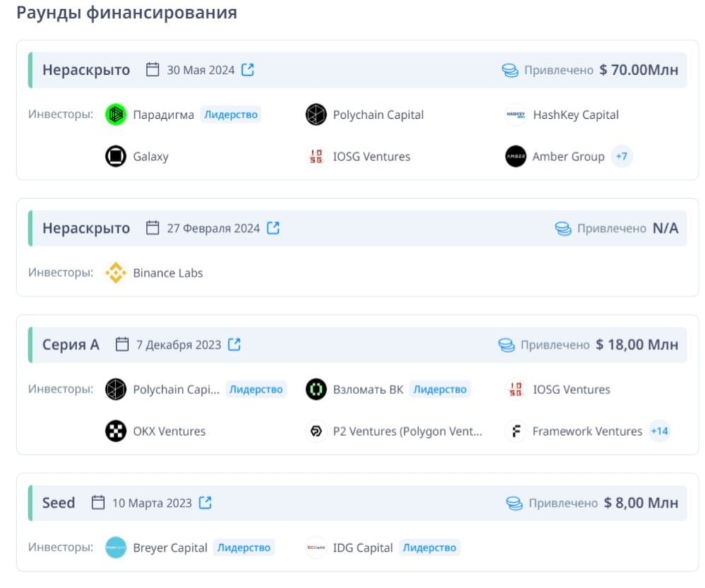Click Лидерство badge next to Breyer Capital

click(x=243, y=548)
